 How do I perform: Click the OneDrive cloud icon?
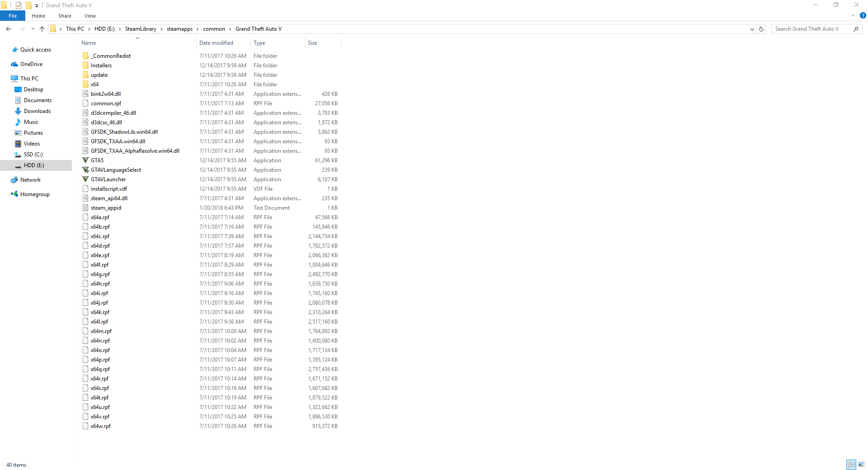(x=15, y=64)
